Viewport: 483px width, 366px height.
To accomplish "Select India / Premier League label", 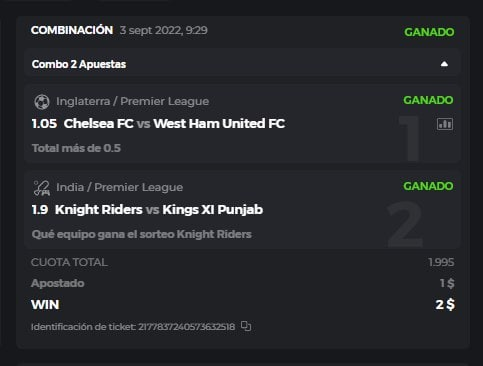I will coord(119,187).
